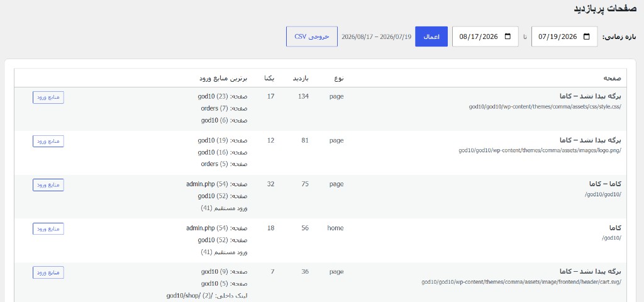Click the برترین منابع ورود column header

coord(223,78)
